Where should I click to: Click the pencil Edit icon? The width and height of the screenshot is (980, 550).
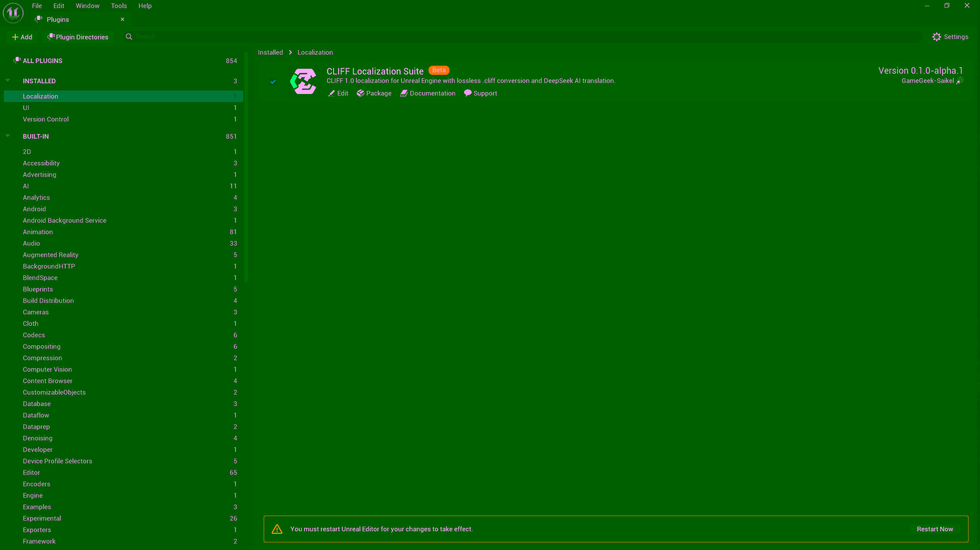click(x=331, y=94)
